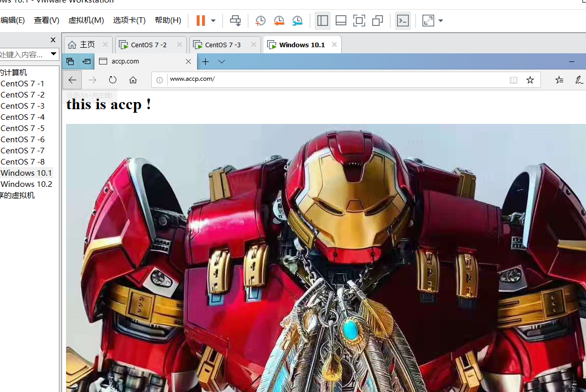Open the 选项卡(T) menu
This screenshot has width=586, height=392.
coord(129,20)
